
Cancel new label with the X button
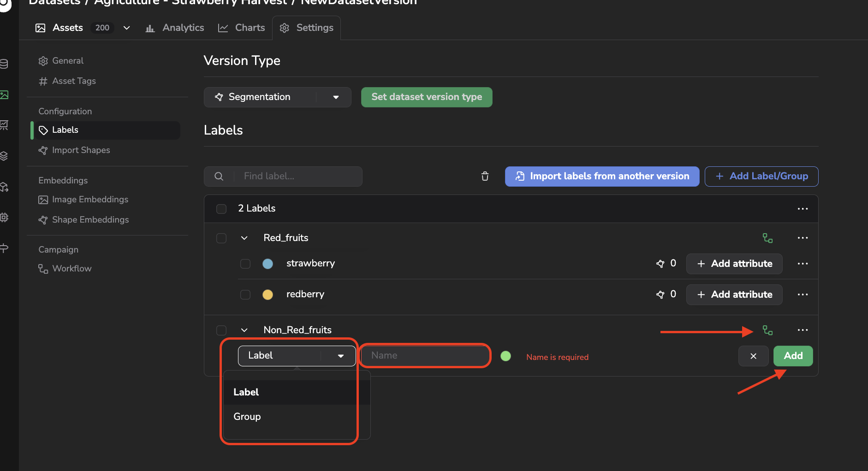[753, 356]
